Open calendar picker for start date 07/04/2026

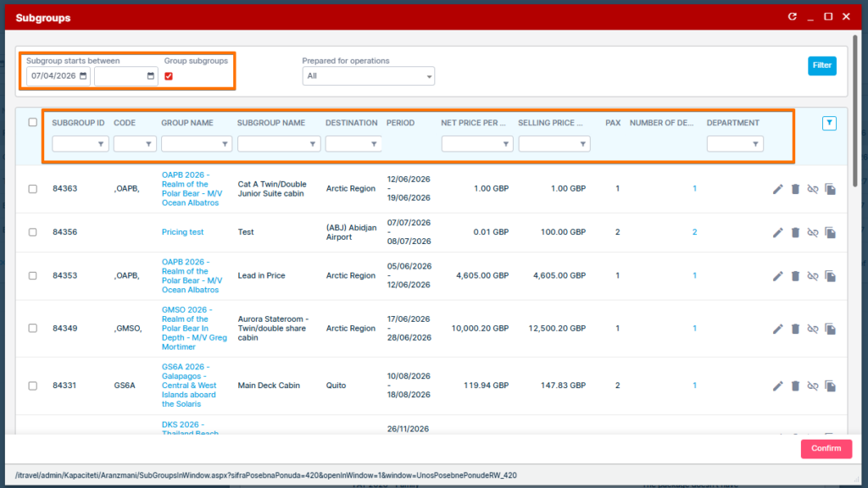tap(84, 76)
